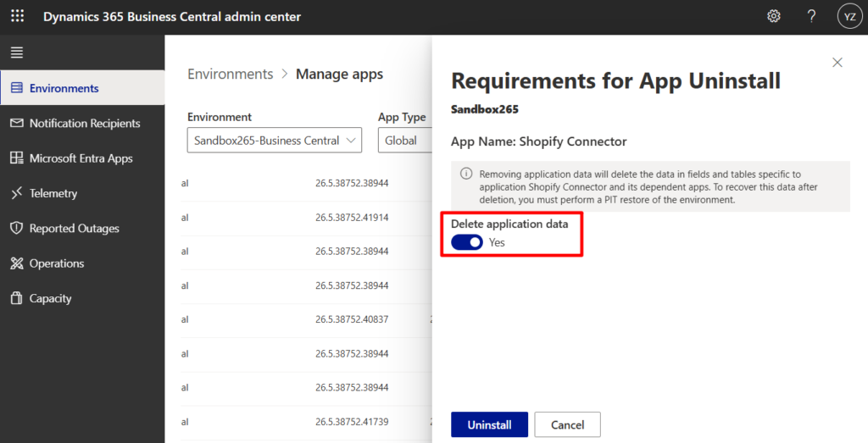The height and width of the screenshot is (443, 868).
Task: Close the Requirements for App Uninstall panel
Action: coord(837,63)
